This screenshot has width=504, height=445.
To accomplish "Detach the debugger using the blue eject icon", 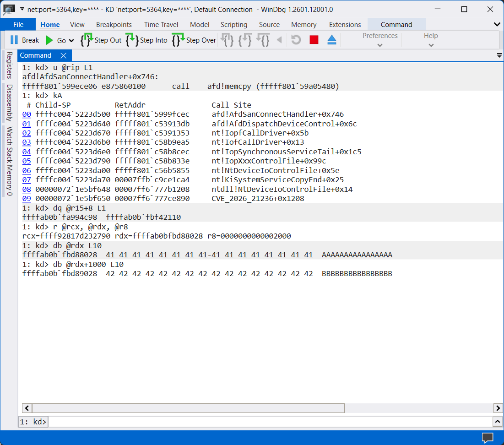I will pos(331,40).
